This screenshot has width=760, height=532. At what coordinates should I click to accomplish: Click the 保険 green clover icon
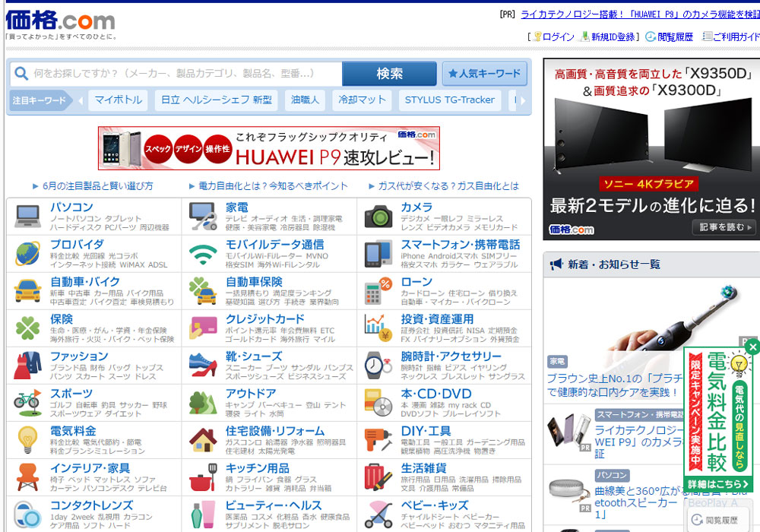point(27,328)
